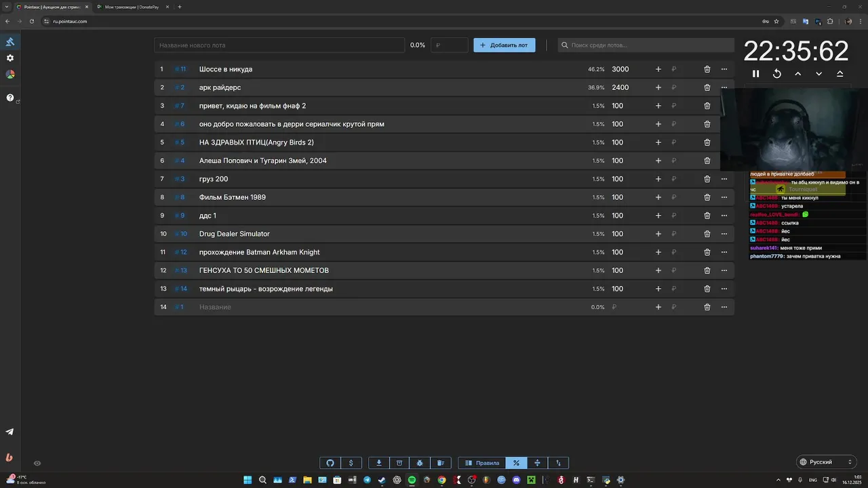Open the GitHub button in bottom toolbar

click(x=330, y=463)
